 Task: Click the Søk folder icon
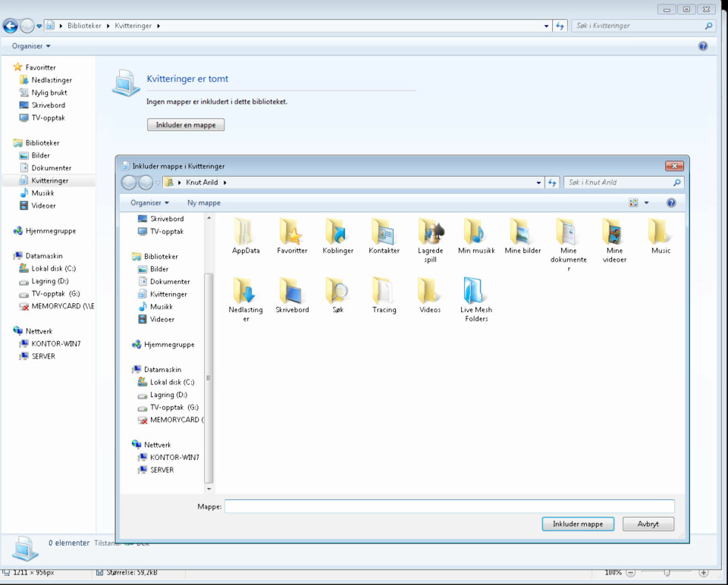(337, 290)
